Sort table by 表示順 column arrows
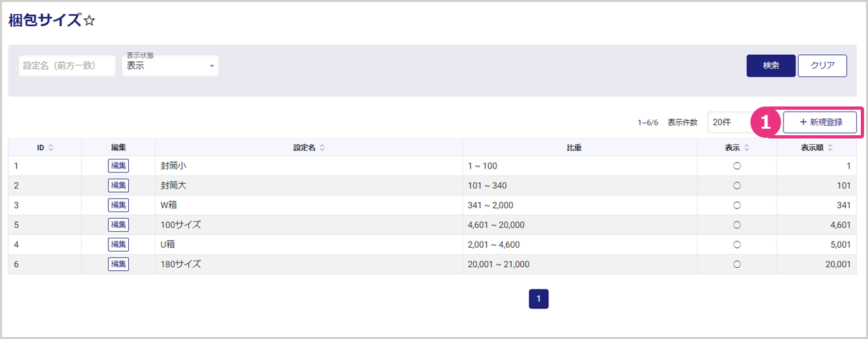The width and height of the screenshot is (868, 339). click(830, 148)
